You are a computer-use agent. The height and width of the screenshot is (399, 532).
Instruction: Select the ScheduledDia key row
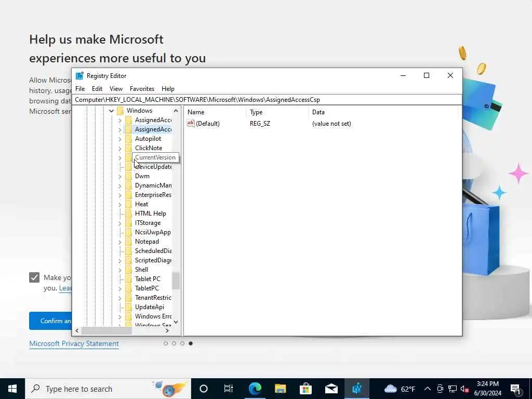click(x=153, y=251)
